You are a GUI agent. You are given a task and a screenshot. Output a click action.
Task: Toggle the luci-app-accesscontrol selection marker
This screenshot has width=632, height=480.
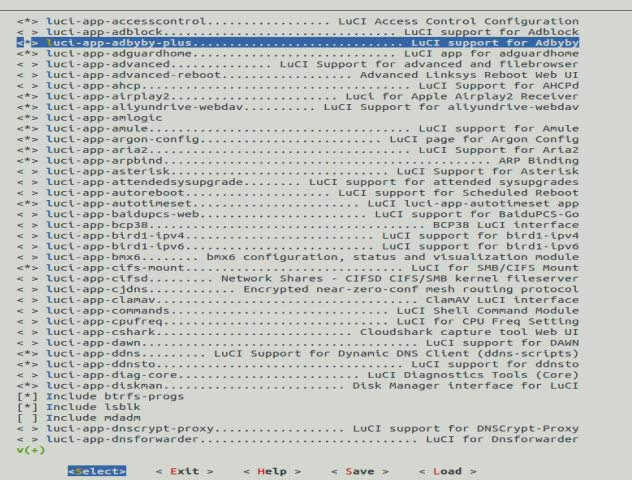tap(27, 21)
